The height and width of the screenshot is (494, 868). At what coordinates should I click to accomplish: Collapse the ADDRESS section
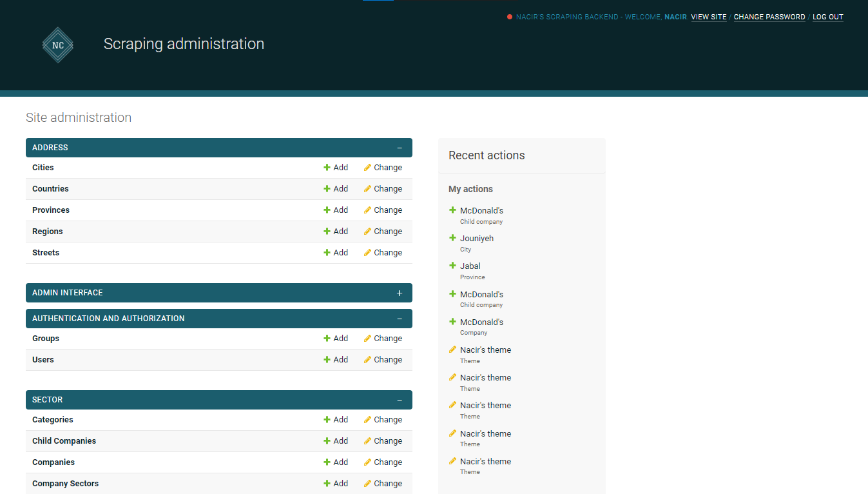[x=399, y=147]
